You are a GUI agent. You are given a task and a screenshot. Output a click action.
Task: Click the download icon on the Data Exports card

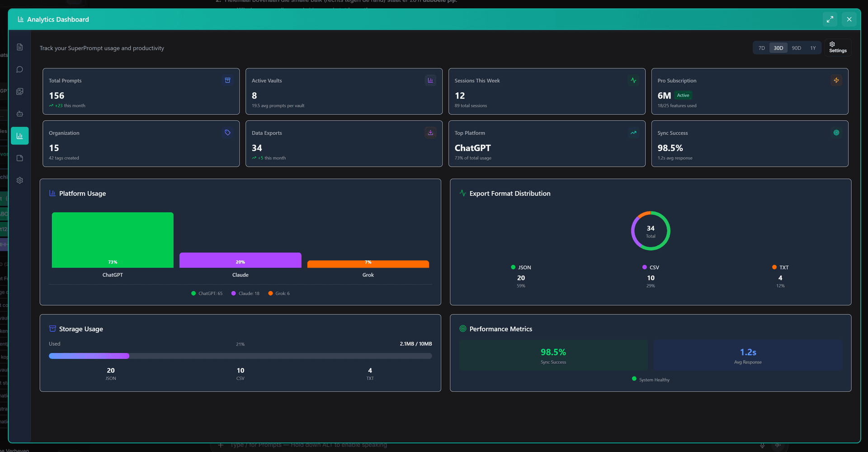[x=430, y=132]
